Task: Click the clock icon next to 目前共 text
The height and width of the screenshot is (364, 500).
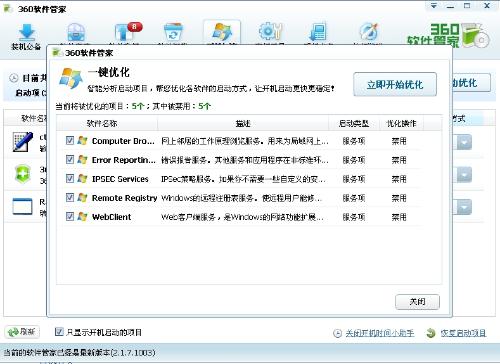Action: click(13, 78)
